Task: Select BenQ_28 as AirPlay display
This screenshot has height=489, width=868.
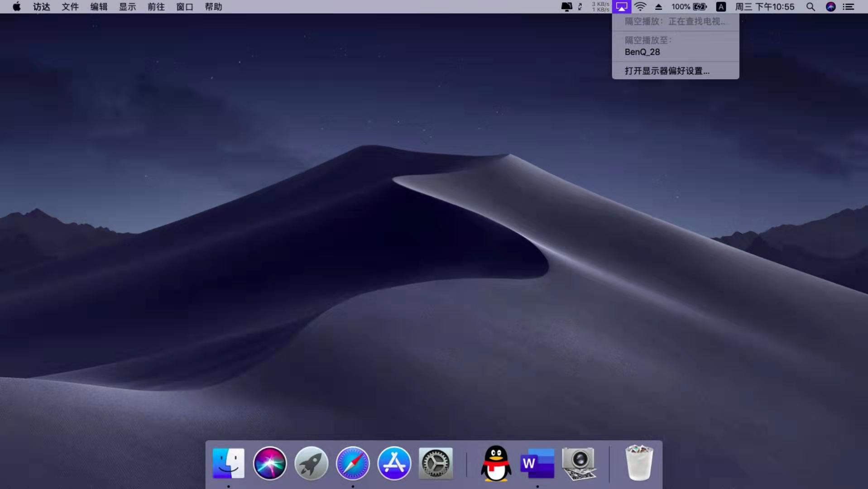Action: pos(642,52)
